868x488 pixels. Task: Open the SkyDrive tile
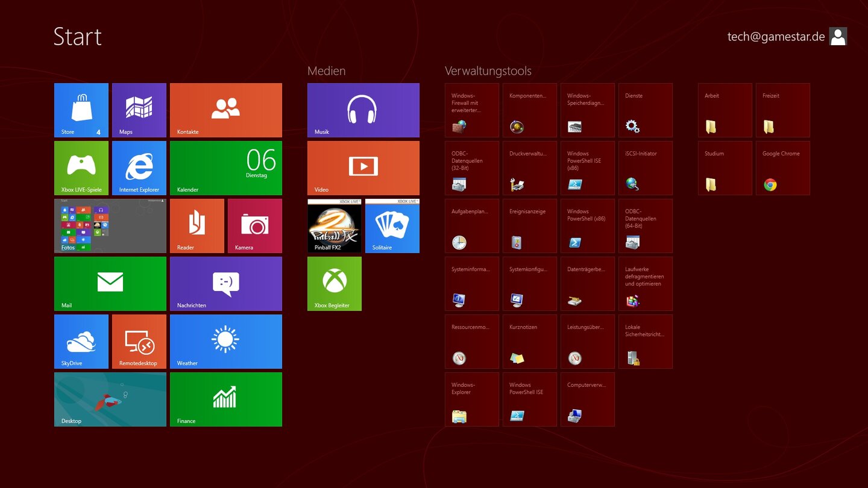(81, 342)
